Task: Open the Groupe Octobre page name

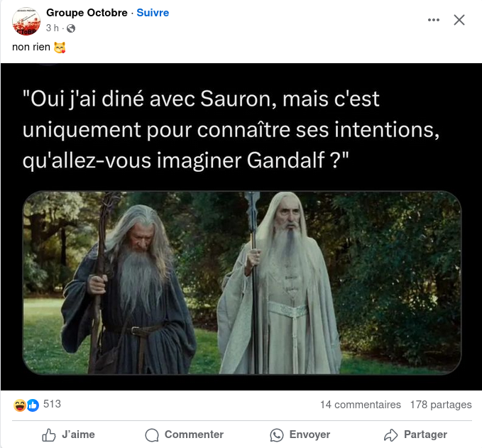Action: 87,13
